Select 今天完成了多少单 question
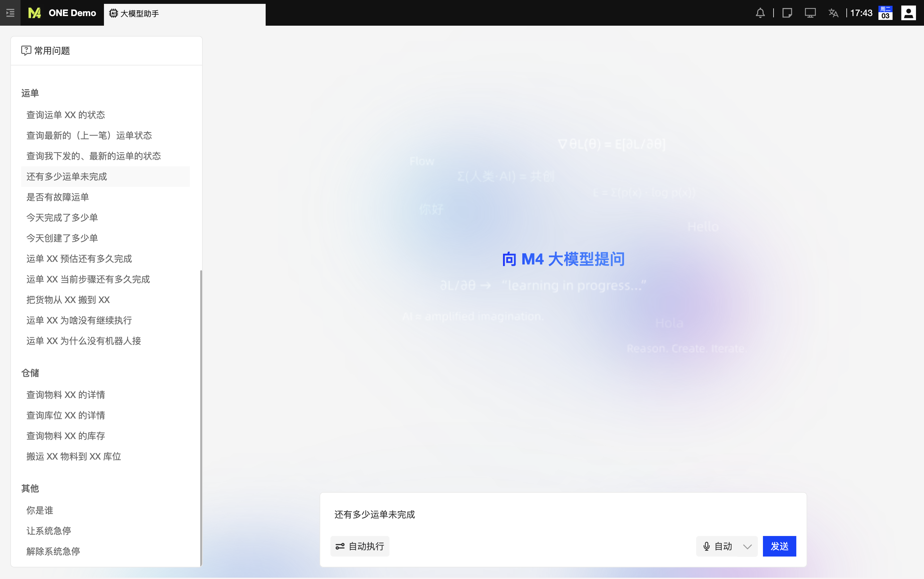 click(x=62, y=218)
